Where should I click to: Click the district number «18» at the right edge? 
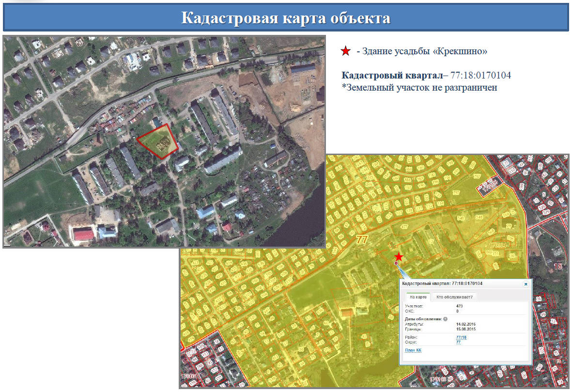pos(557,267)
